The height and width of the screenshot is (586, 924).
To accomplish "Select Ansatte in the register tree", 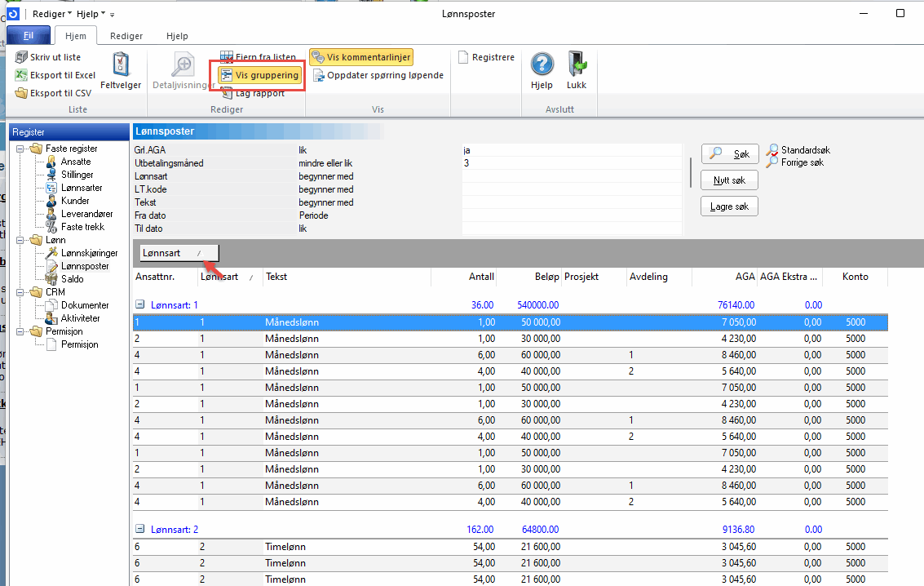I will (x=76, y=162).
